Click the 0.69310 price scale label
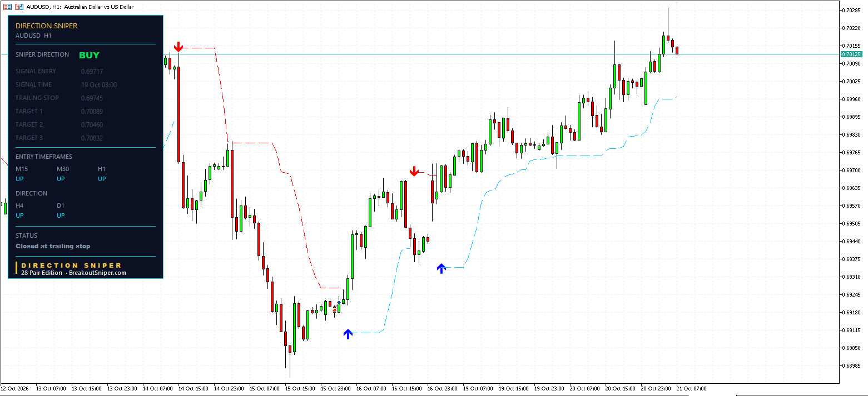The width and height of the screenshot is (868, 396). click(x=852, y=277)
